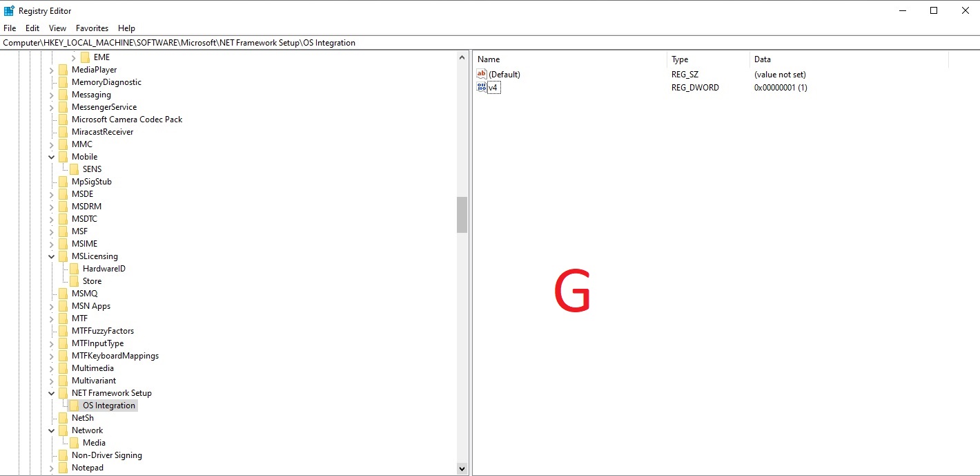980x476 pixels.
Task: Expand the EME key
Action: (x=74, y=57)
